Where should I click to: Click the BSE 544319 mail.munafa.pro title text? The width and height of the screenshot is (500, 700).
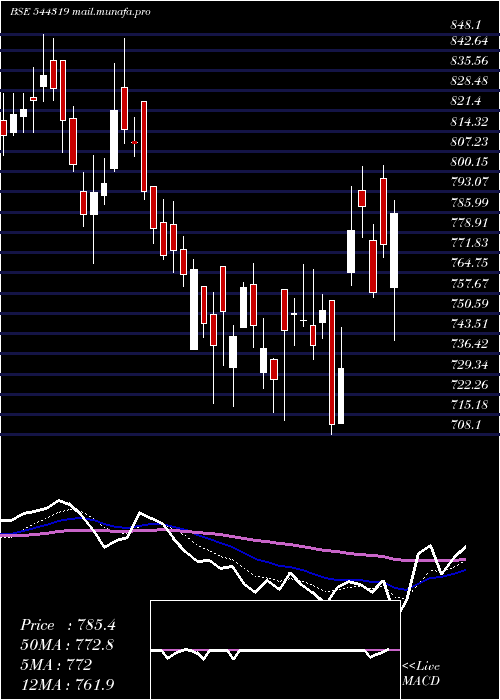[x=80, y=12]
